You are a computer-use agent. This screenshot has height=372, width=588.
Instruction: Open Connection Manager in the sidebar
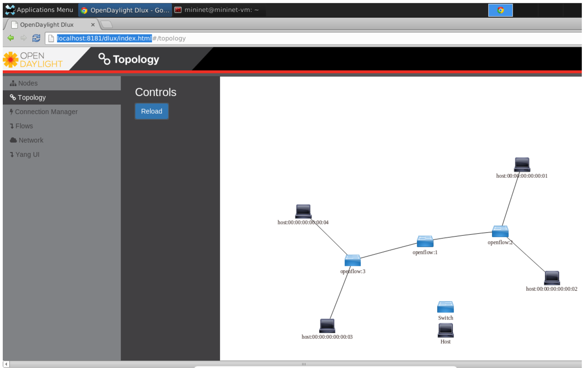pyautogui.click(x=62, y=112)
